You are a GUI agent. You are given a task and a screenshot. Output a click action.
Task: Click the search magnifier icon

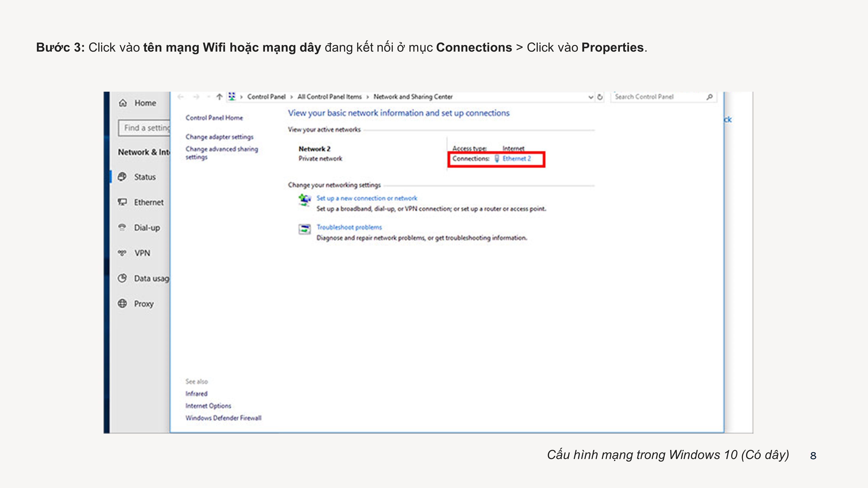(x=710, y=97)
